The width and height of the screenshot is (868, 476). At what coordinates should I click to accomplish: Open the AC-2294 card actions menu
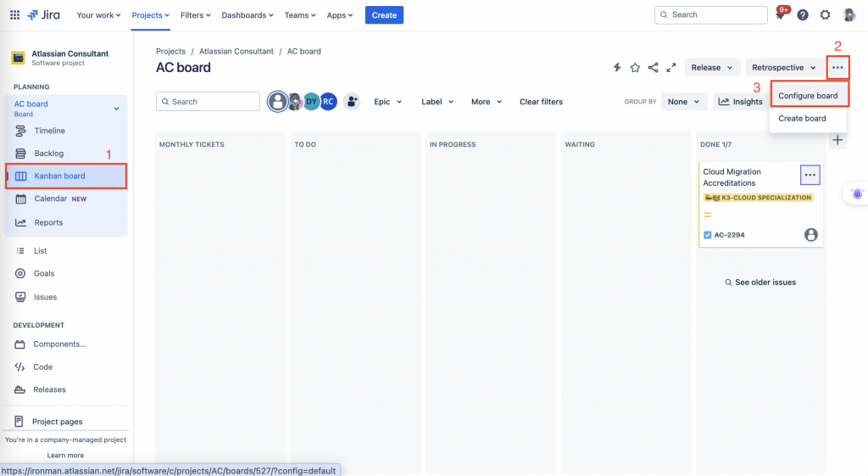coord(810,175)
